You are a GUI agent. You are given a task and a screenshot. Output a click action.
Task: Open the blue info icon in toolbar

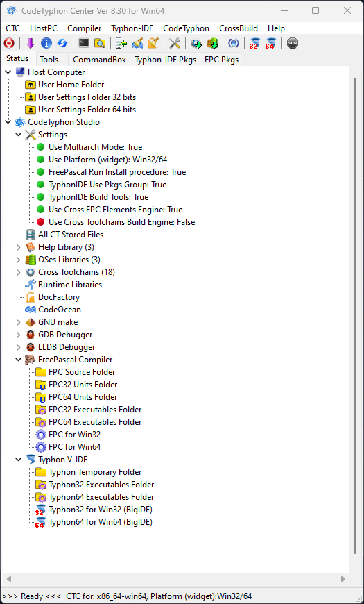click(x=46, y=43)
